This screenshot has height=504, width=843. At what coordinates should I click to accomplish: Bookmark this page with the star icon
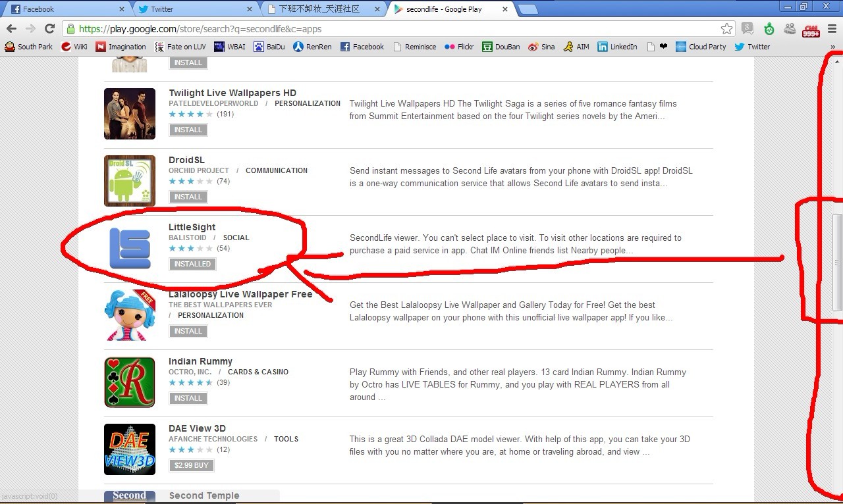point(726,29)
